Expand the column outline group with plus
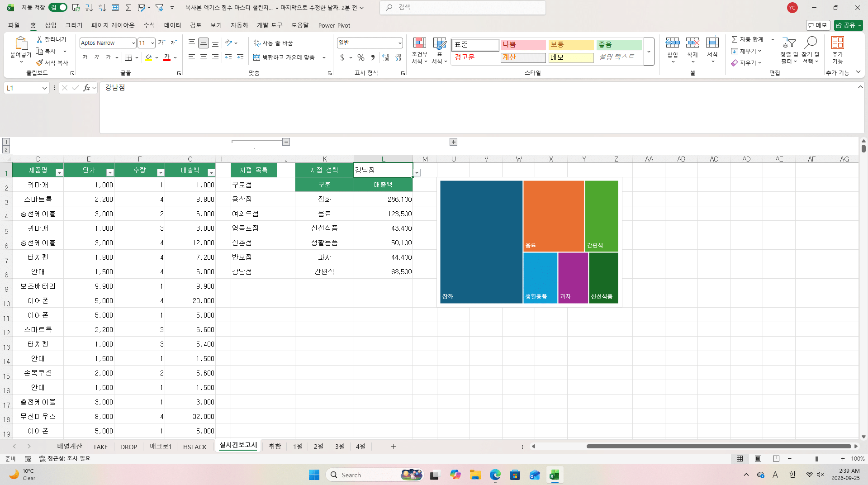The height and width of the screenshot is (485, 868). click(x=454, y=142)
